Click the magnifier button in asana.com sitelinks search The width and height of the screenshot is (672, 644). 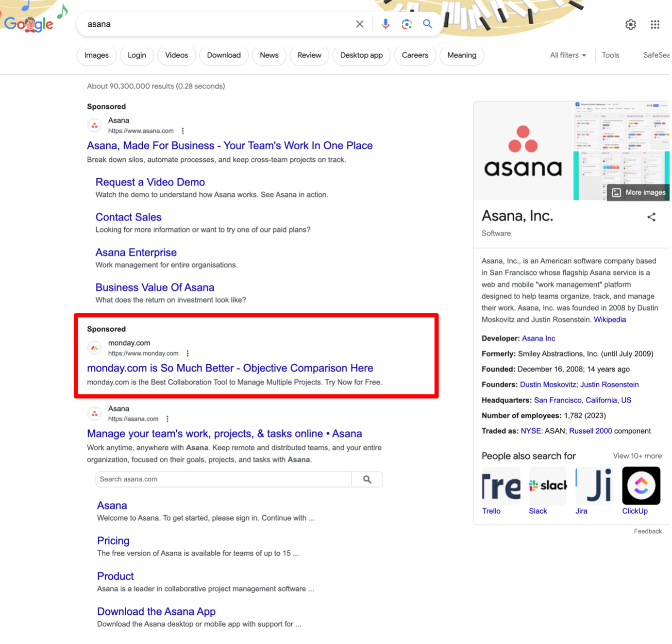pyautogui.click(x=367, y=479)
